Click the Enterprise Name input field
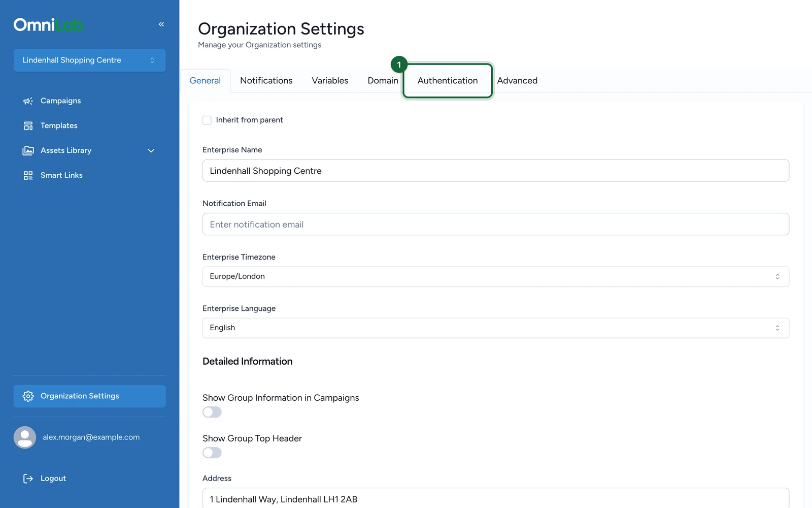This screenshot has height=508, width=812. point(496,171)
